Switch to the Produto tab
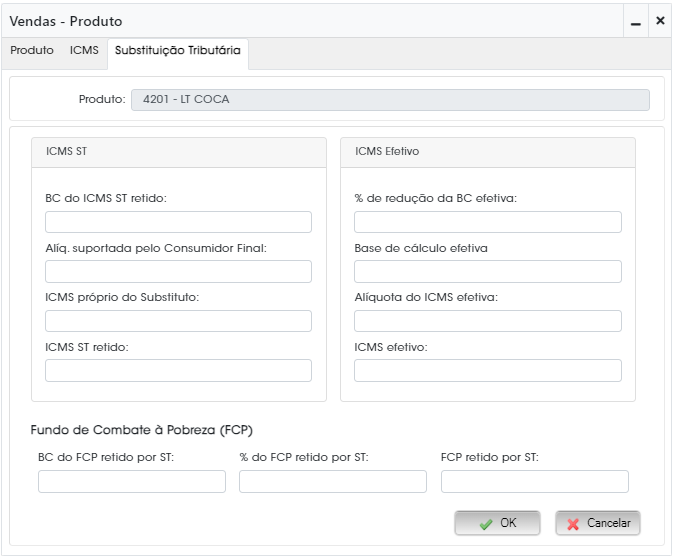 tap(32, 50)
